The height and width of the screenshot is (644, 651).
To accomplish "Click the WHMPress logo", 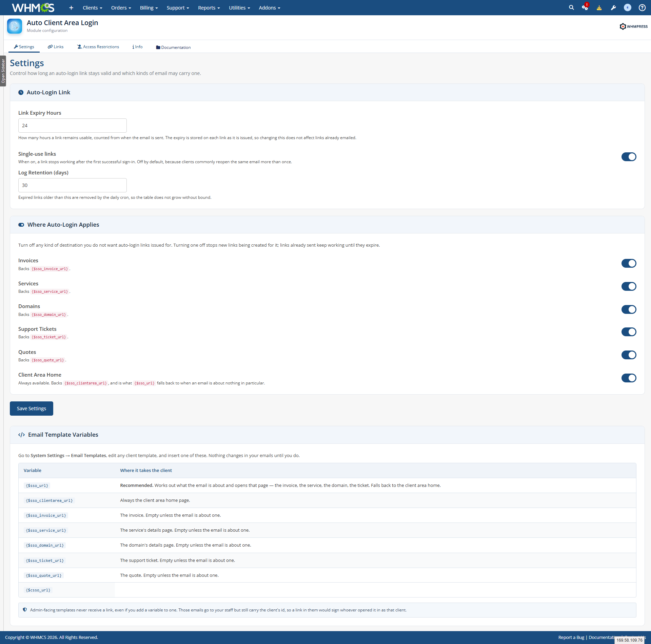I will (633, 26).
